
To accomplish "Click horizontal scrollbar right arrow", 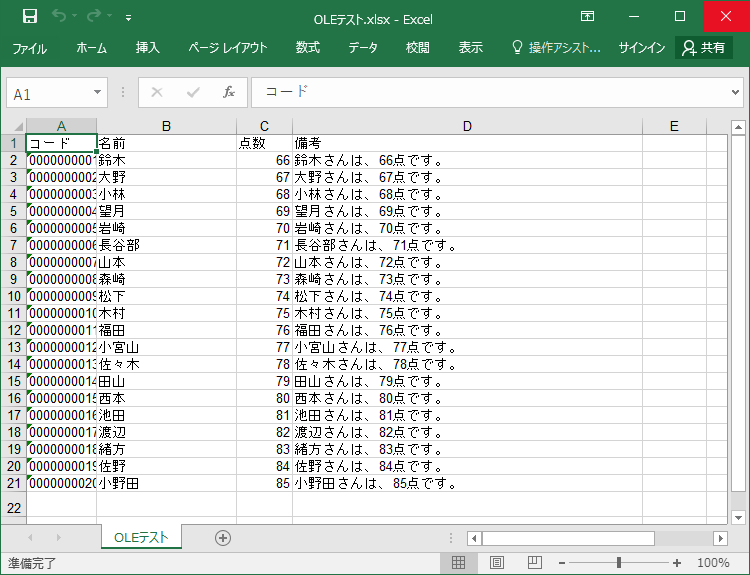I will pos(720,538).
